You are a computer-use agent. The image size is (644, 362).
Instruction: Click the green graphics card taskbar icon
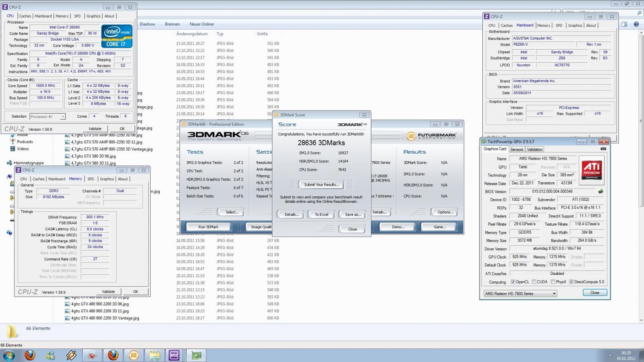[x=196, y=355]
